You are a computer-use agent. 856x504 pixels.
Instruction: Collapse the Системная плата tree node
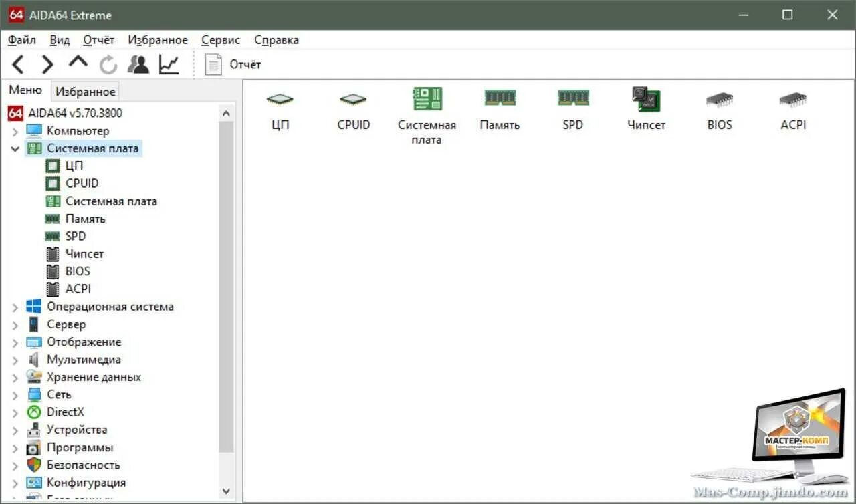point(15,148)
